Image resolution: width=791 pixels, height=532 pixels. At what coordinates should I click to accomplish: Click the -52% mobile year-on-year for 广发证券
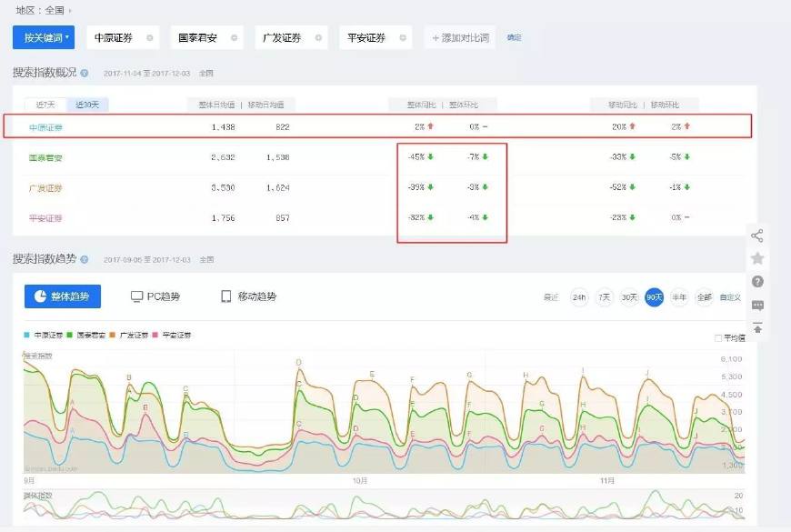618,187
